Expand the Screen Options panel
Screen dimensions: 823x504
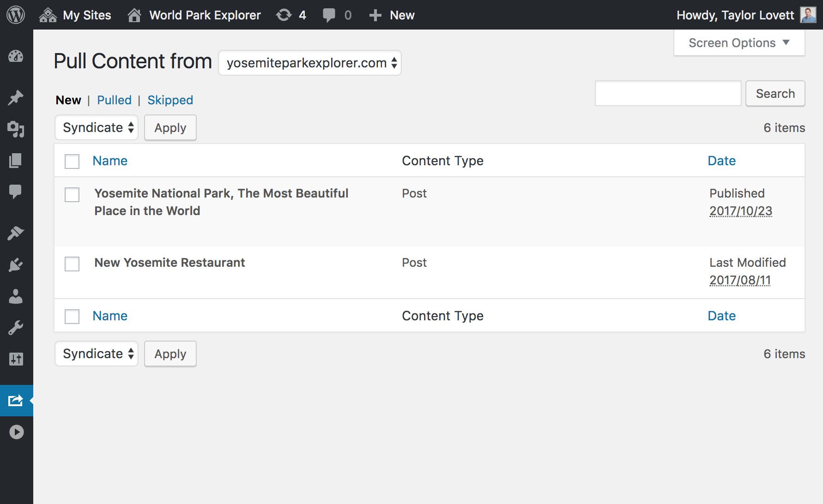[739, 43]
